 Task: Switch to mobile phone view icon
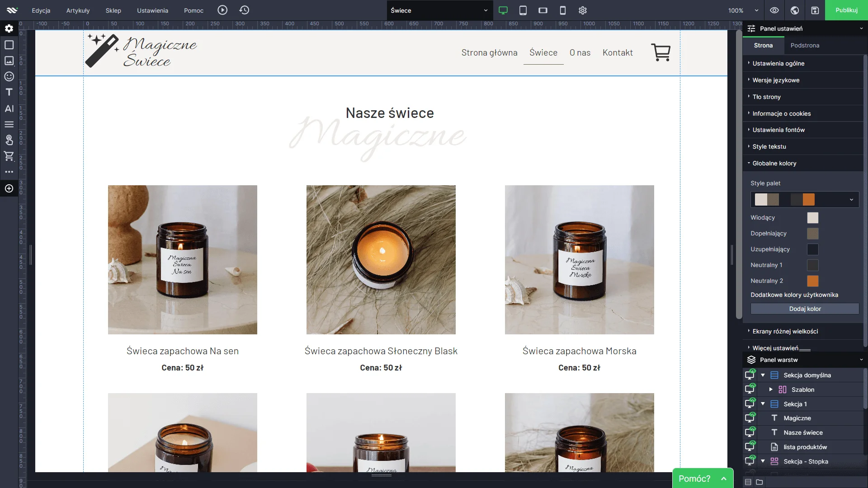[x=563, y=10]
